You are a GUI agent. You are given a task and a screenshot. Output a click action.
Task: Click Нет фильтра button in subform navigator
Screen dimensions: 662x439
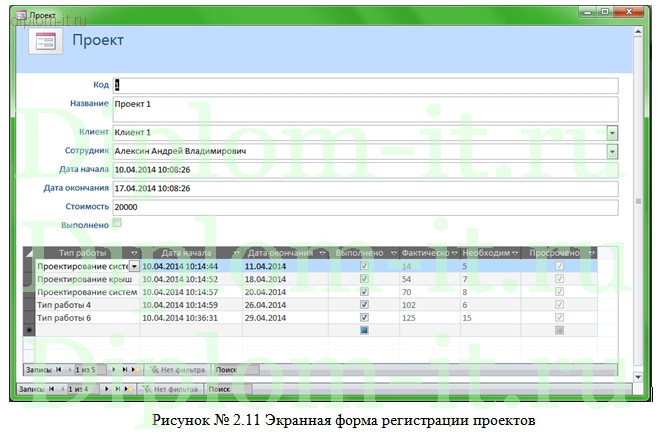(x=178, y=370)
